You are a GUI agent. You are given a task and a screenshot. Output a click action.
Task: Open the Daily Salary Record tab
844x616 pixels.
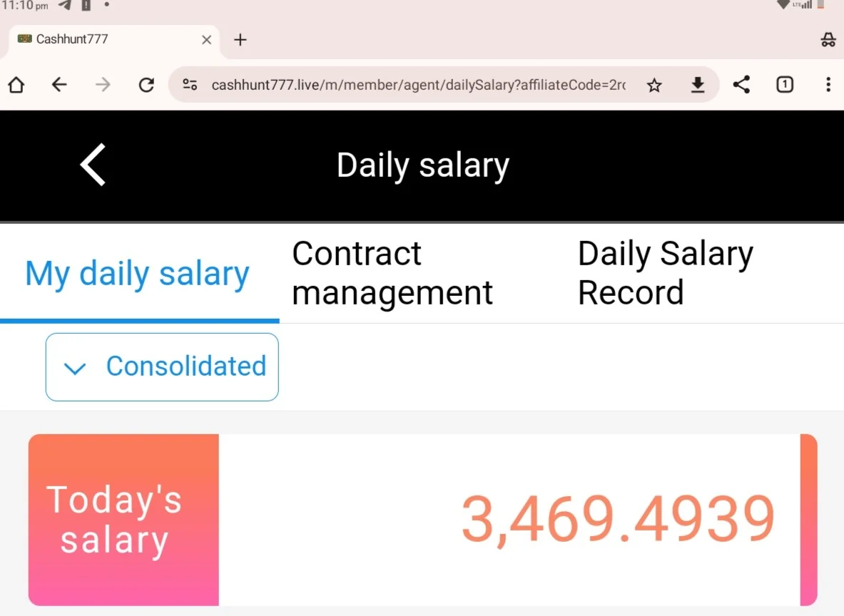pos(666,273)
